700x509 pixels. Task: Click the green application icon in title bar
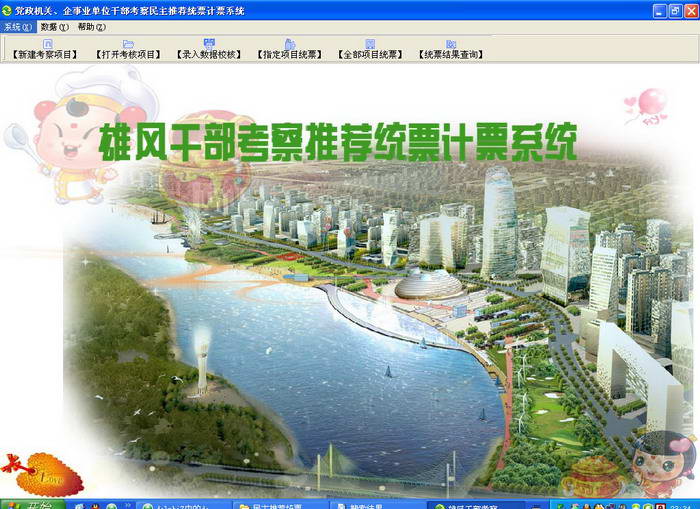(7, 10)
